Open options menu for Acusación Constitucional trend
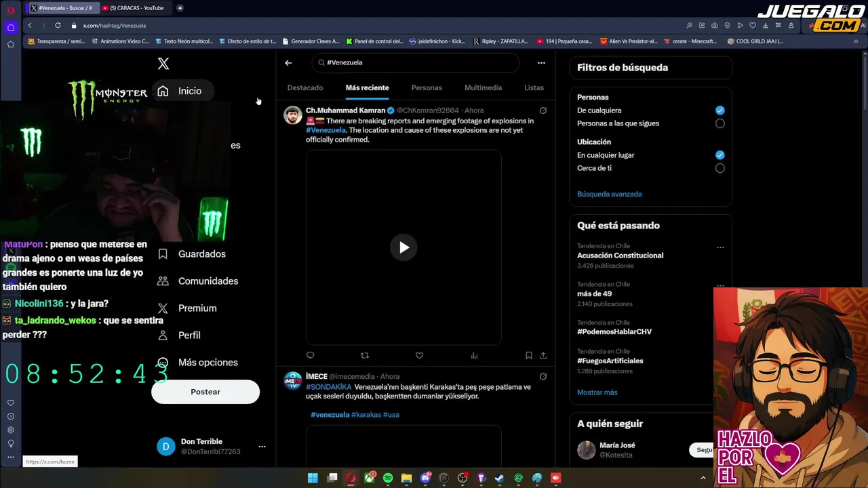 tap(720, 247)
